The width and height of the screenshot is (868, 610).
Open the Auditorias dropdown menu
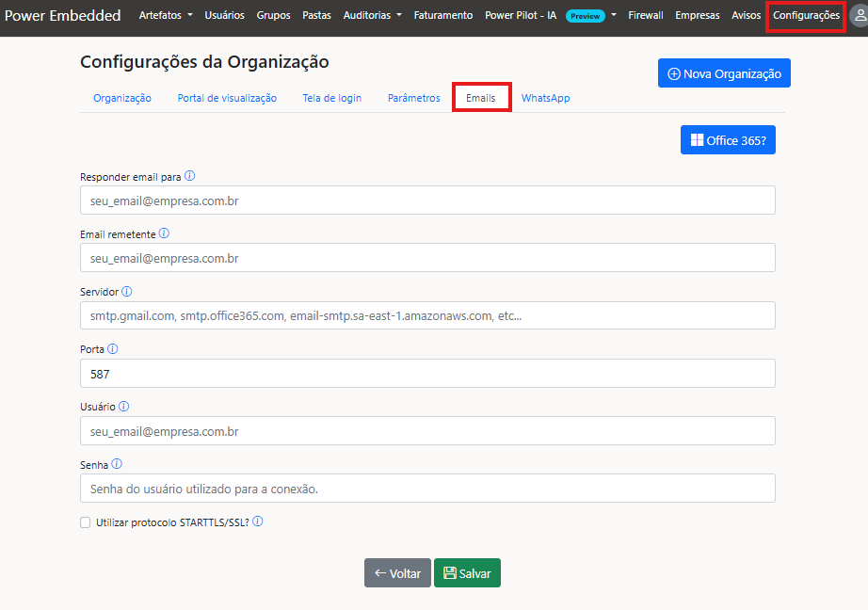tap(372, 16)
